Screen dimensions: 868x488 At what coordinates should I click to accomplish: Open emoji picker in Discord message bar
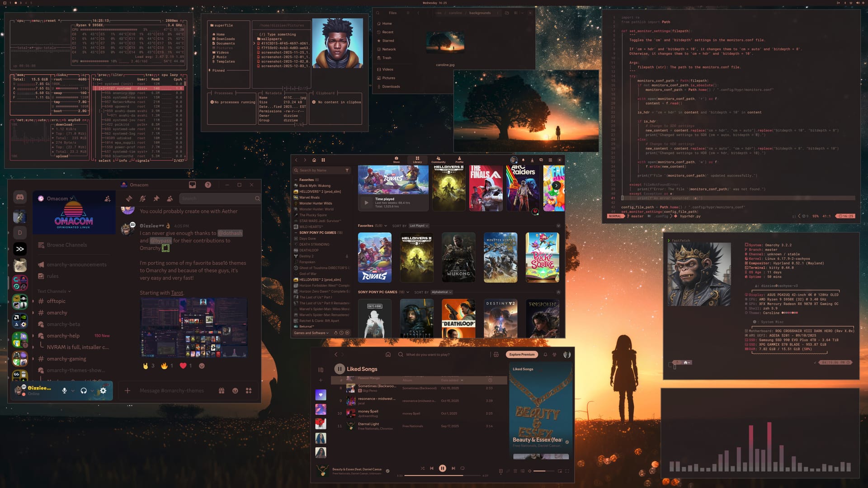pyautogui.click(x=235, y=391)
